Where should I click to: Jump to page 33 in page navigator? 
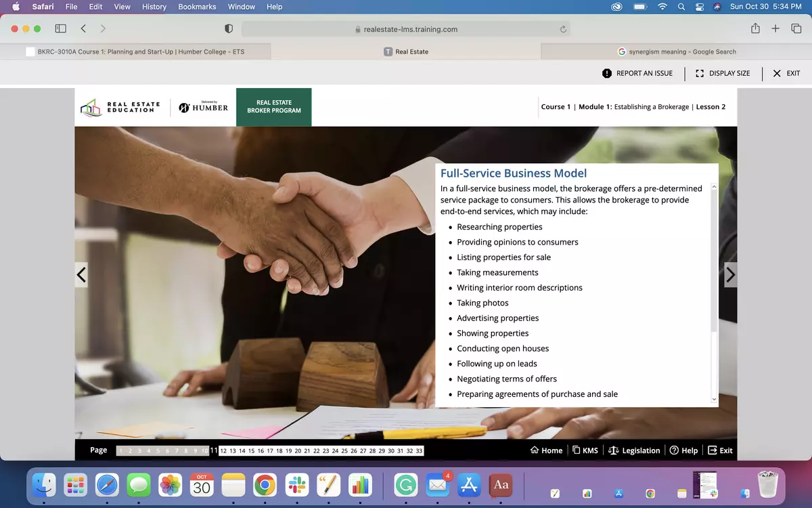point(419,451)
